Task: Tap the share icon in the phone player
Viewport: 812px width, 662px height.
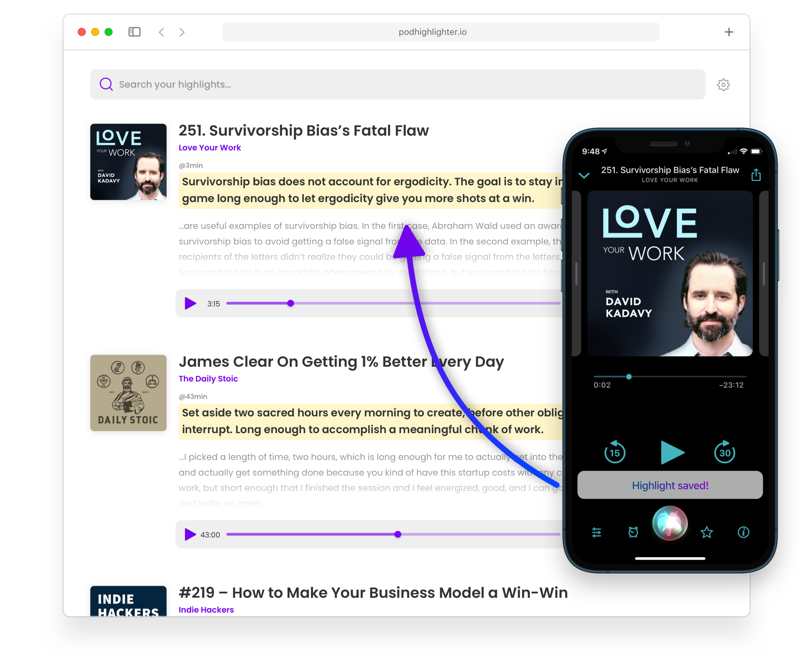Action: coord(755,175)
